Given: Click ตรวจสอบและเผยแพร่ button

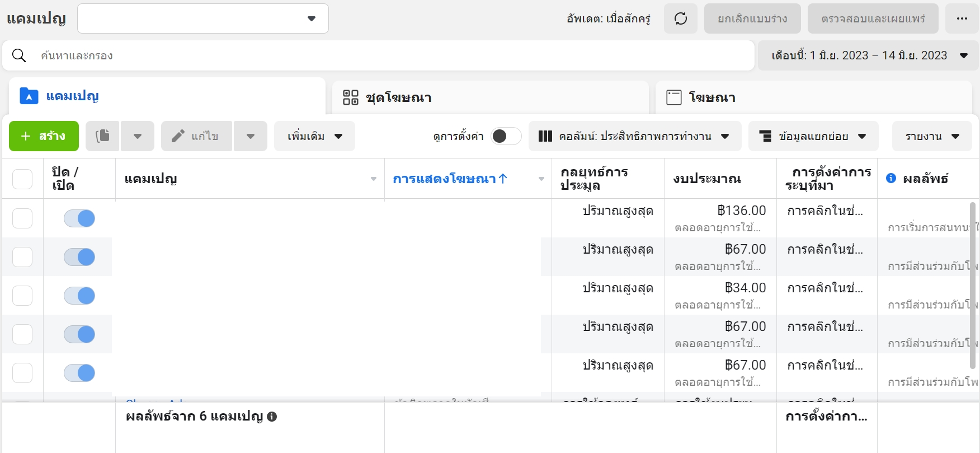Looking at the screenshot, I should [x=873, y=18].
